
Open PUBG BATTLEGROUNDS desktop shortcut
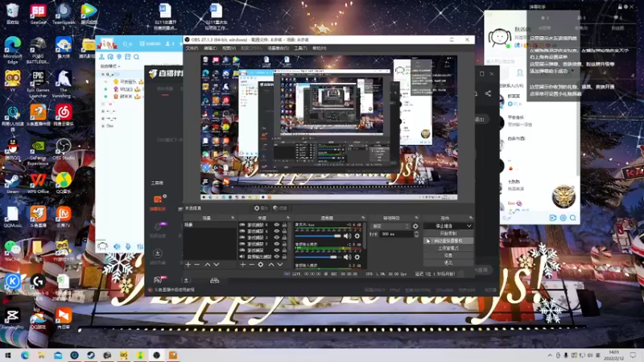[x=38, y=50]
